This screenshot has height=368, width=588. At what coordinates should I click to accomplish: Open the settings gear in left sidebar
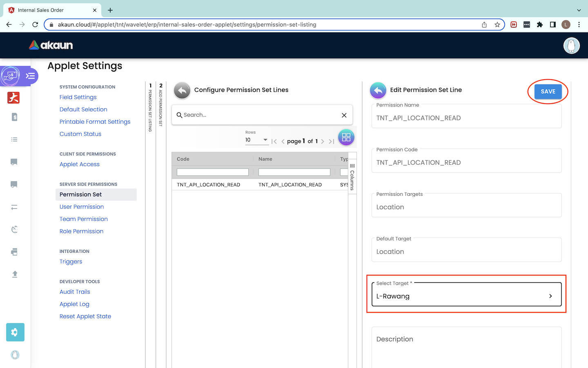(x=15, y=332)
